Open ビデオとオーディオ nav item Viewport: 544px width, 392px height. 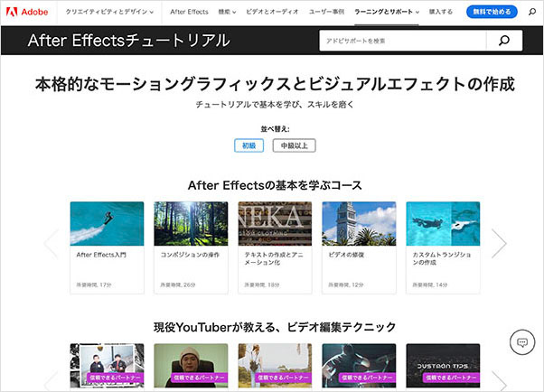tap(272, 12)
